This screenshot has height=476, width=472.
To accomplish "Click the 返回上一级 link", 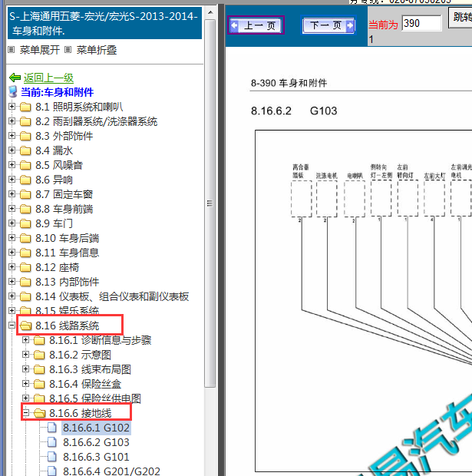I will click(48, 78).
